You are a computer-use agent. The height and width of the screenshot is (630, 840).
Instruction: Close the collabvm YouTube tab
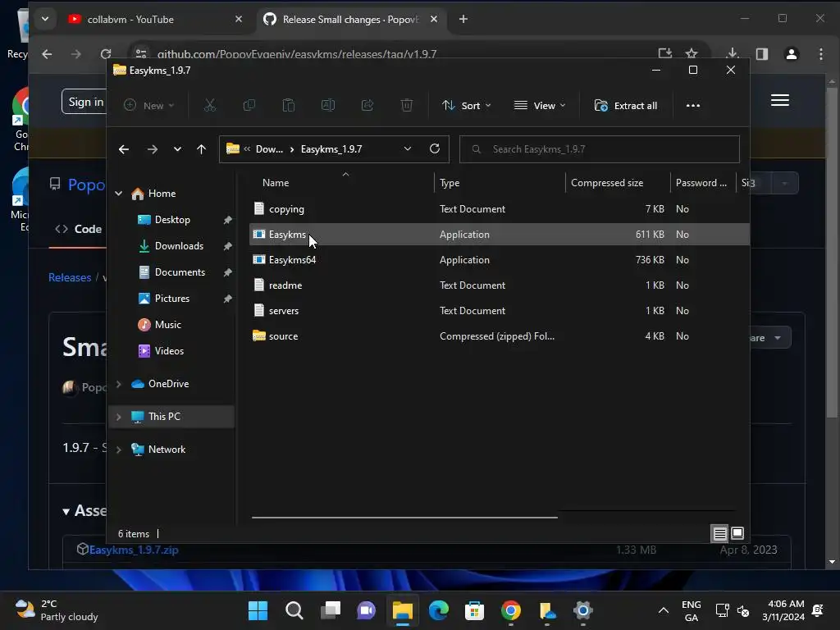point(239,20)
